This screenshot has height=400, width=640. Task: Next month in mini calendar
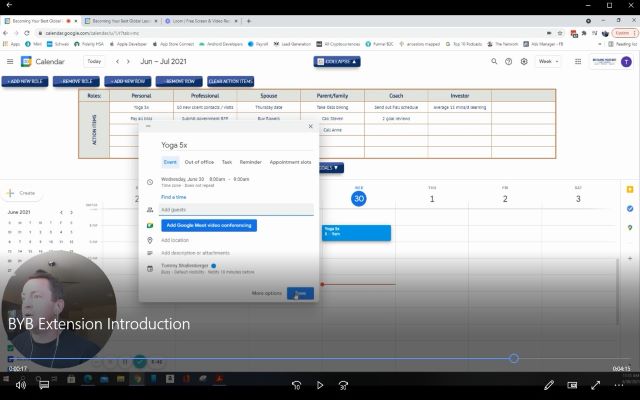pos(71,212)
